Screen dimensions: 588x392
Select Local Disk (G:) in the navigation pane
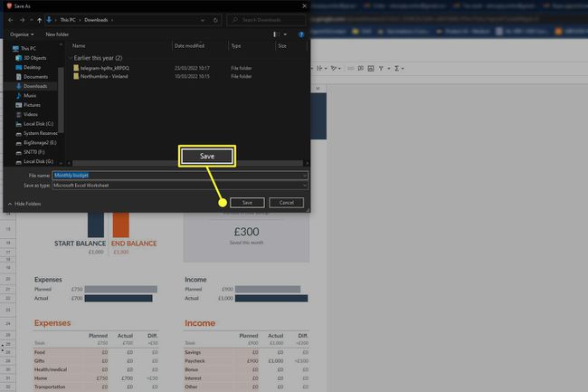tap(34, 162)
